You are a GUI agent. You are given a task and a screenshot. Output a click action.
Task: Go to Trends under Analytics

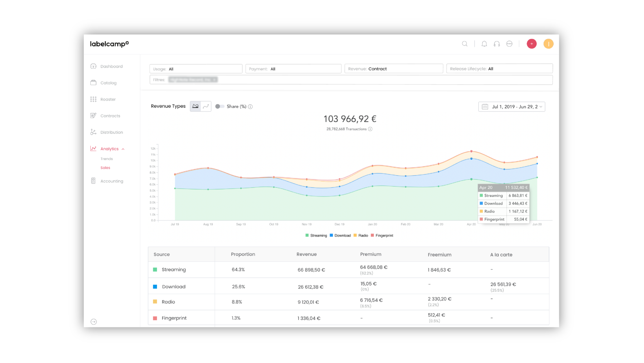point(107,159)
